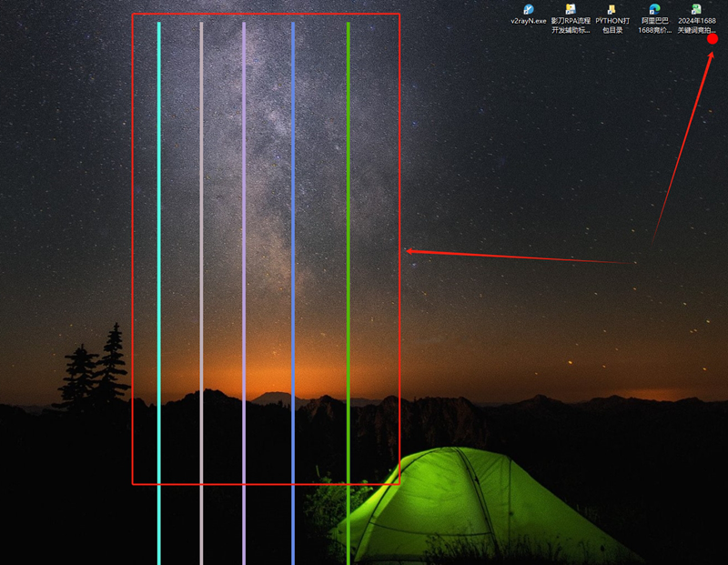The width and height of the screenshot is (728, 565).
Task: Select the 阿里巴巴1688竞价 Edge shortcut
Action: tap(654, 18)
